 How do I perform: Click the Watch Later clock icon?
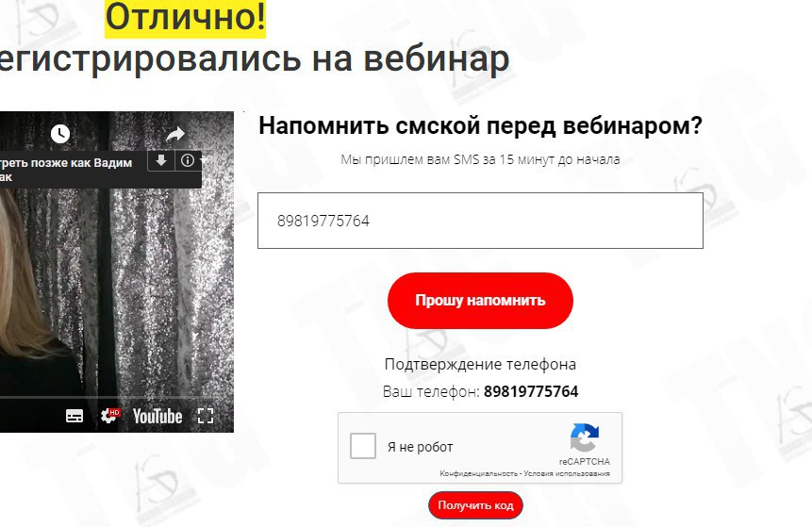[60, 134]
